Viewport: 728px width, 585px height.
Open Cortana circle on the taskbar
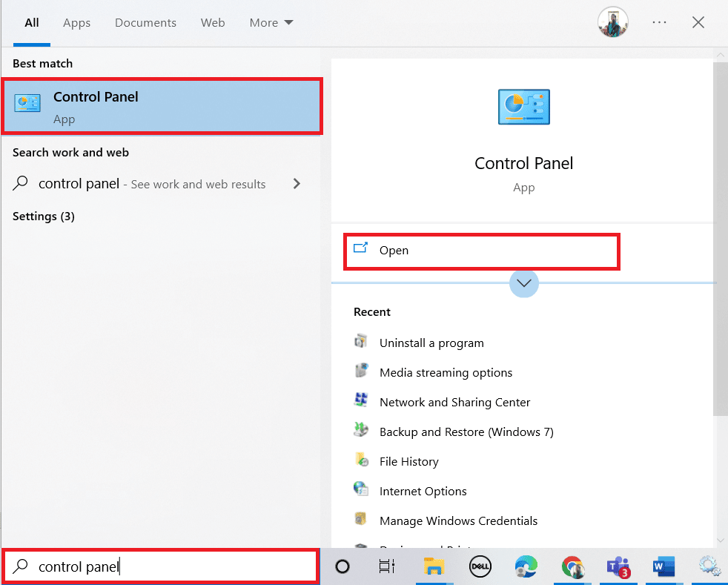pyautogui.click(x=343, y=566)
